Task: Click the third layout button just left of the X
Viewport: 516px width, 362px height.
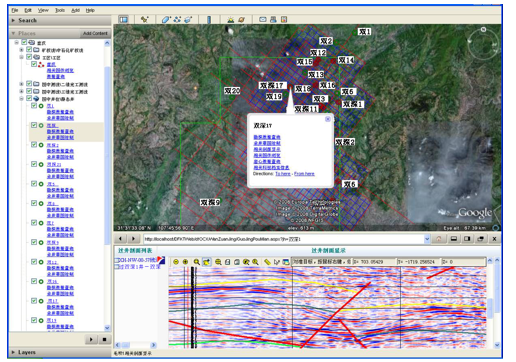Action: pyautogui.click(x=480, y=239)
